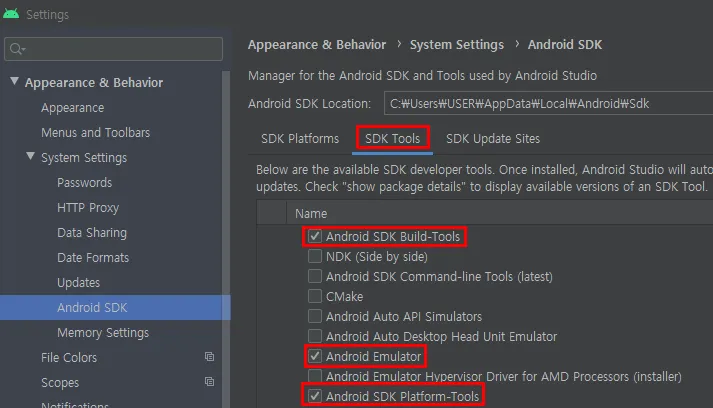713x408 pixels.
Task: Select the SDK Tools tab
Action: (392, 139)
